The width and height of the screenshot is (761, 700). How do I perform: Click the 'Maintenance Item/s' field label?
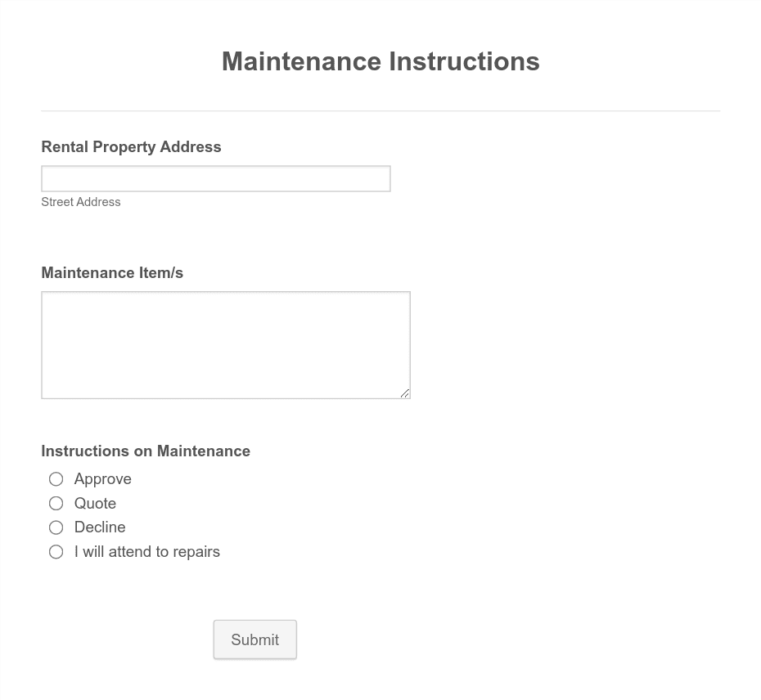112,272
